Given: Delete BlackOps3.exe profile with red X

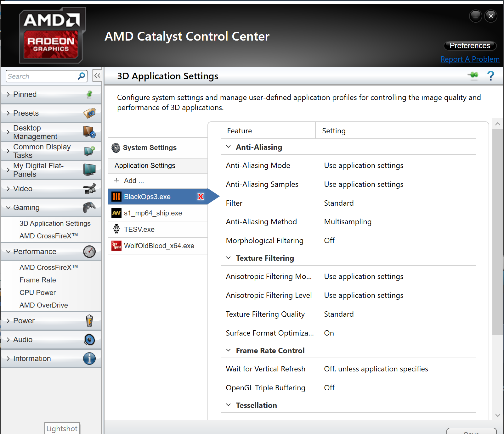Looking at the screenshot, I should [201, 197].
